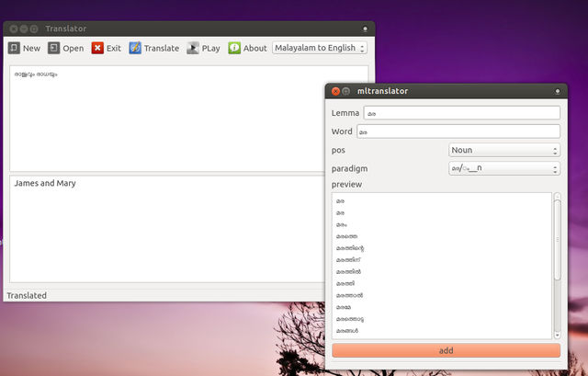Image resolution: width=588 pixels, height=376 pixels.
Task: Focus the Word text field
Action: [458, 131]
